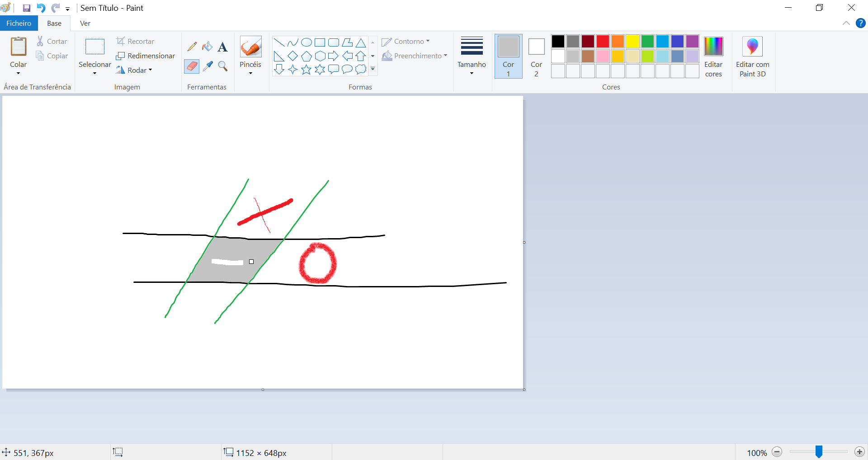
Task: Choose the Triangle shape
Action: [x=361, y=42]
